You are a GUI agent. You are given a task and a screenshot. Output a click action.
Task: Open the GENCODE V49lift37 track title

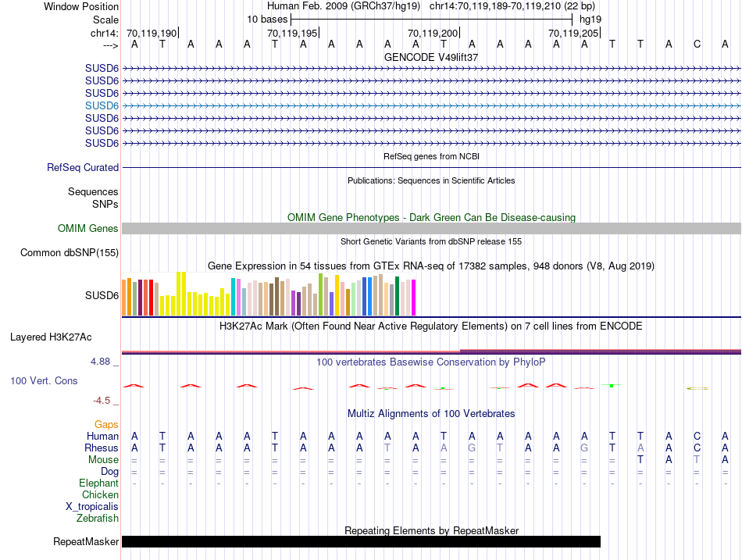(431, 57)
